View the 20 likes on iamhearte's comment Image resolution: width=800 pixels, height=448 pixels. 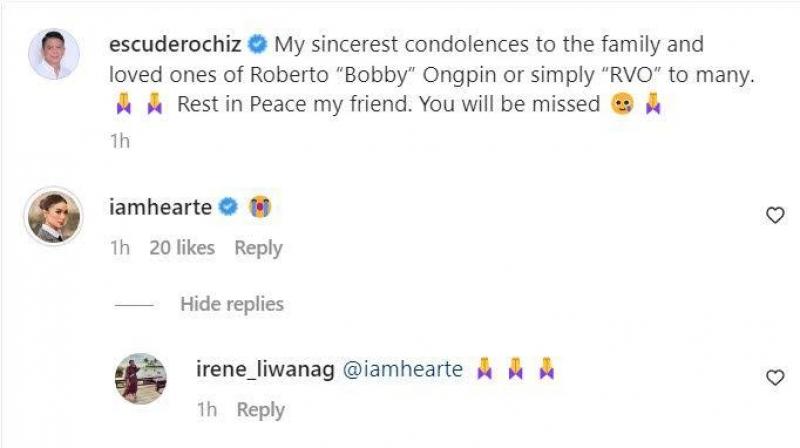click(x=182, y=248)
